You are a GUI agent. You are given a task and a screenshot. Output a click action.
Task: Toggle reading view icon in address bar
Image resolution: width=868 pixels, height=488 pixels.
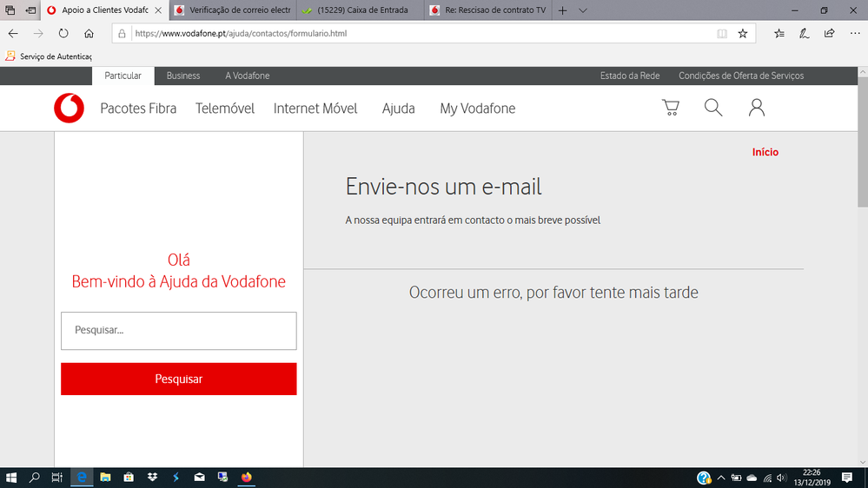click(x=722, y=34)
